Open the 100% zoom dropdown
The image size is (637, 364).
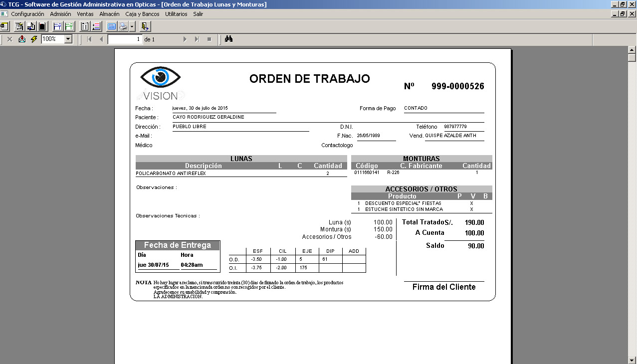pos(68,39)
